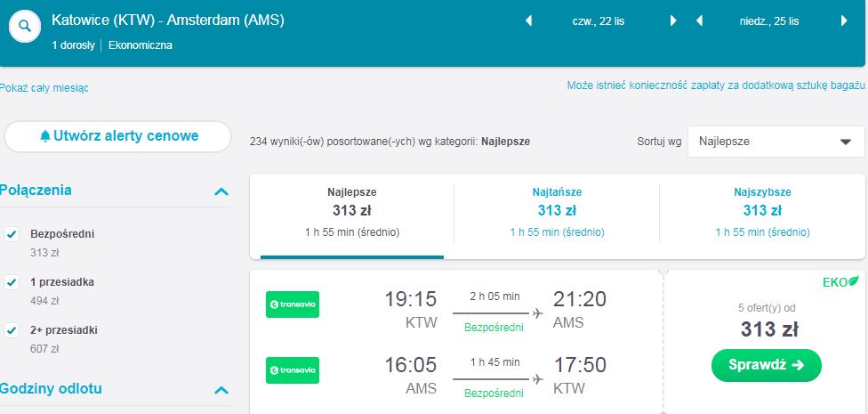This screenshot has height=414, width=868.
Task: Click the Transavia logo on AMS return
Action: (293, 370)
